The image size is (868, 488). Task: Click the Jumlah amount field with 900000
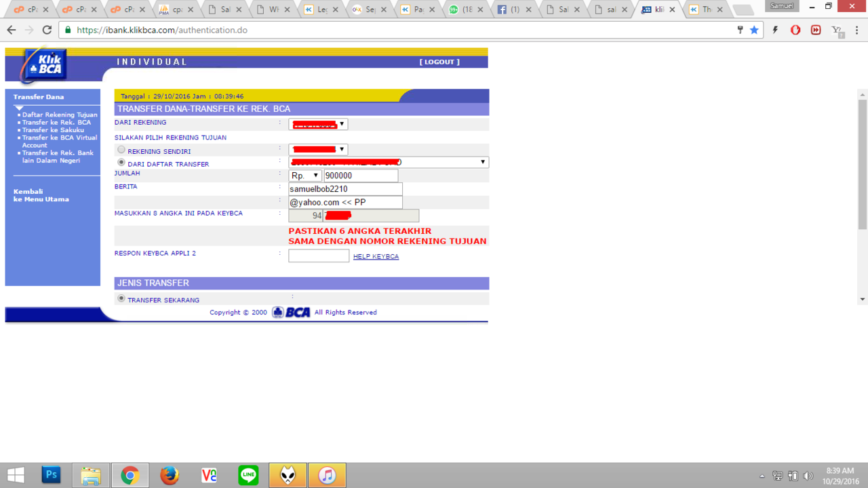(361, 176)
